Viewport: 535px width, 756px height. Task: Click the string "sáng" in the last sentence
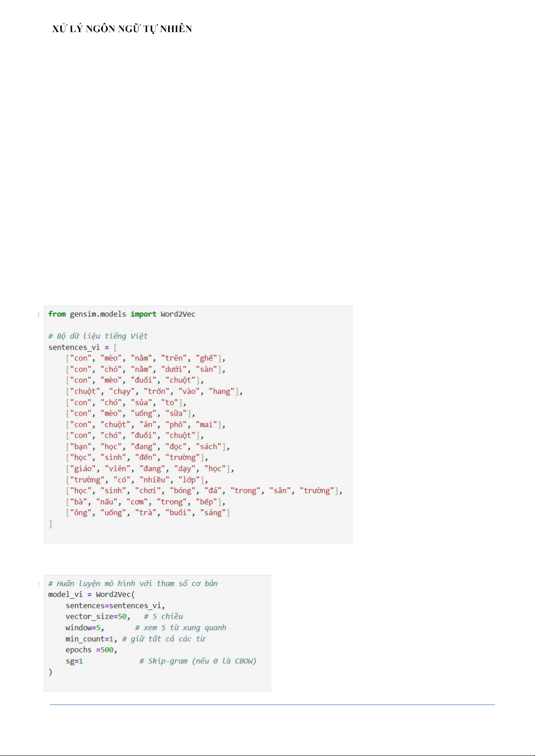pyautogui.click(x=213, y=512)
